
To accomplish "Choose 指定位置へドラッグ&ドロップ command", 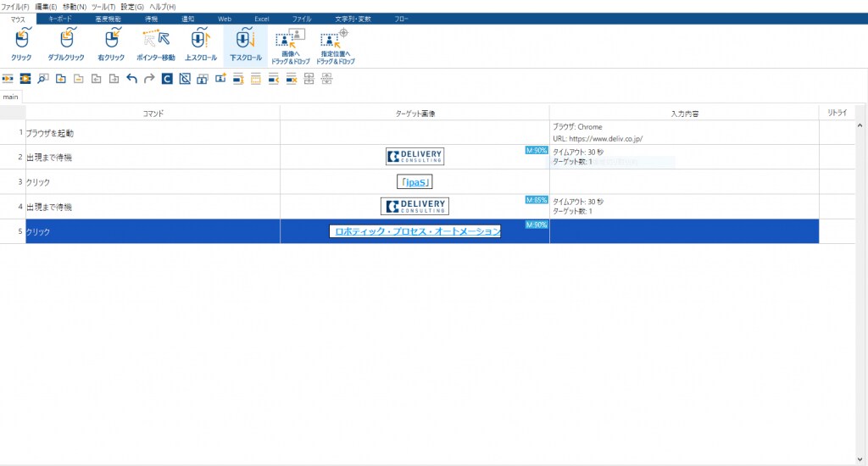I will [x=336, y=47].
